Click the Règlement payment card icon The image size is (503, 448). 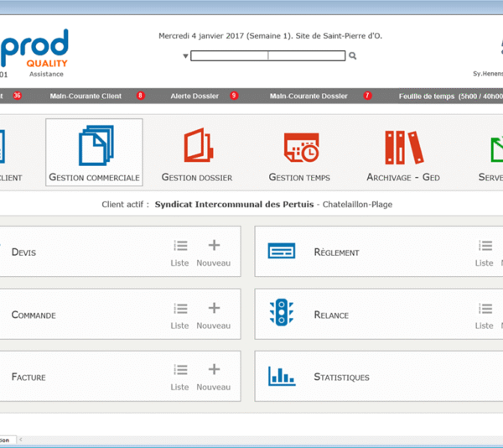coord(282,251)
